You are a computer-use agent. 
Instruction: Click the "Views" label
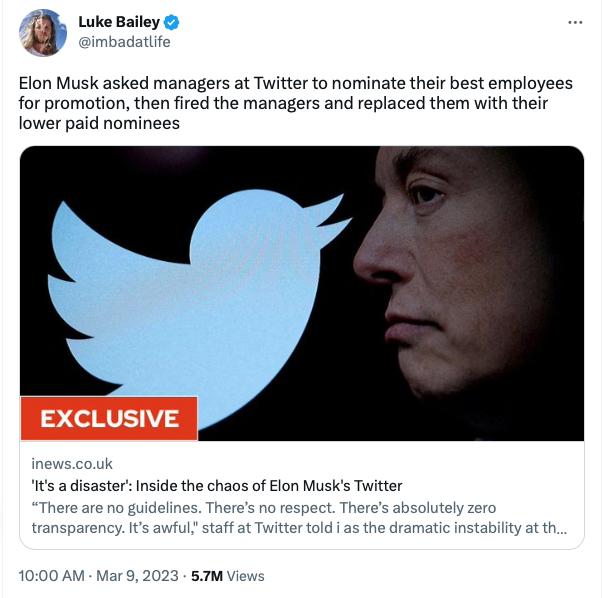tap(246, 576)
